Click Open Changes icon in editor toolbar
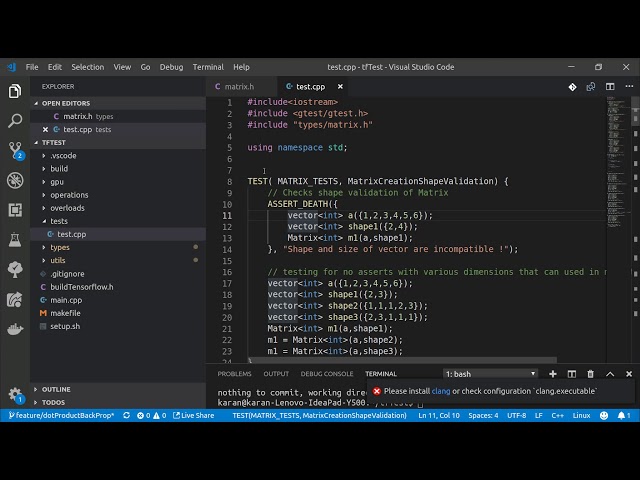This screenshot has width=640, height=480. click(591, 87)
